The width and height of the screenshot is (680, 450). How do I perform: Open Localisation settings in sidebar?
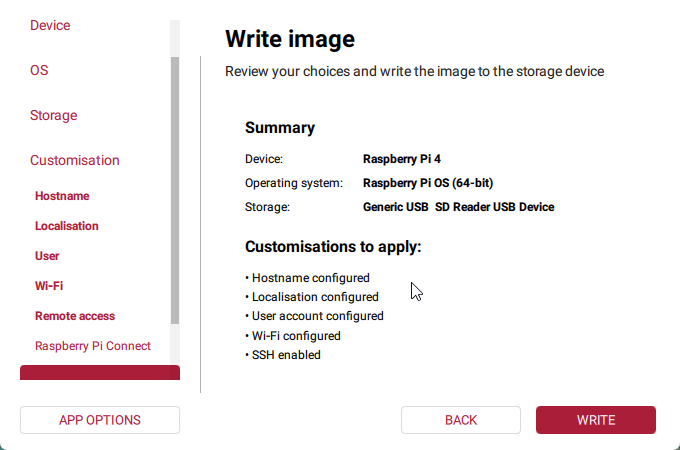67,226
